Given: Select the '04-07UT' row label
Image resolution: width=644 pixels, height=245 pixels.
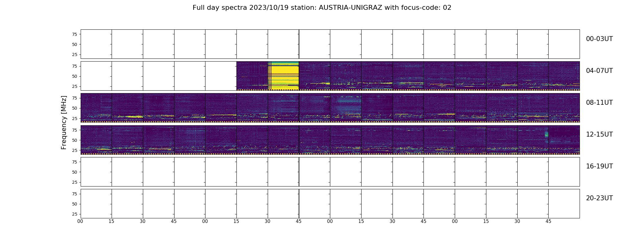Looking at the screenshot, I should 599,71.
